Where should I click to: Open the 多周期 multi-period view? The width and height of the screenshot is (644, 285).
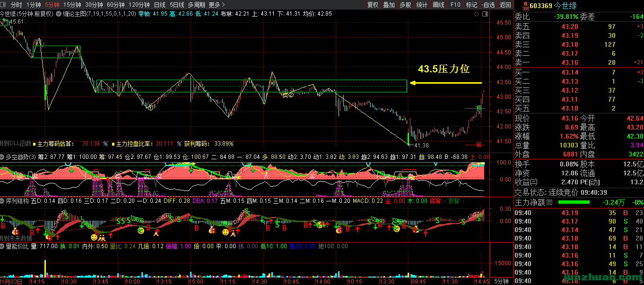tap(196, 5)
